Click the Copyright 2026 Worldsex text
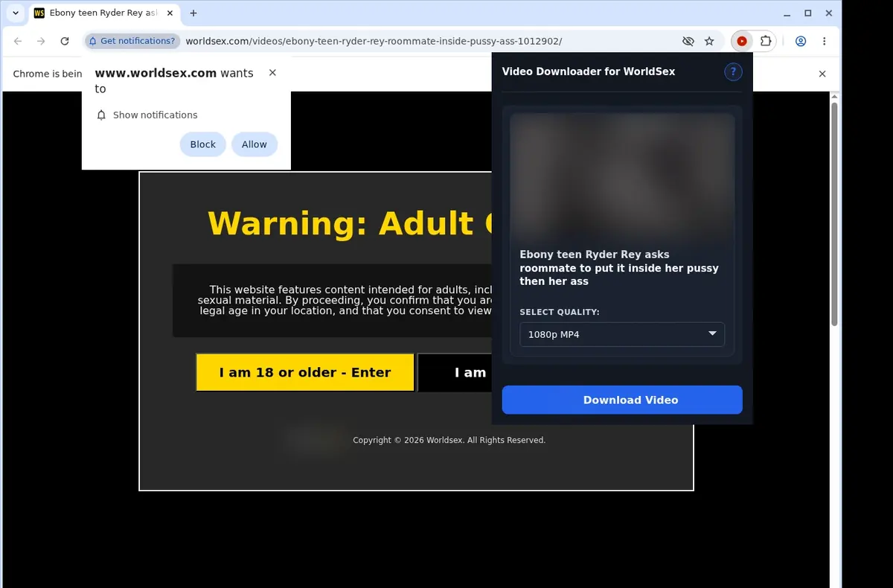 (x=449, y=441)
